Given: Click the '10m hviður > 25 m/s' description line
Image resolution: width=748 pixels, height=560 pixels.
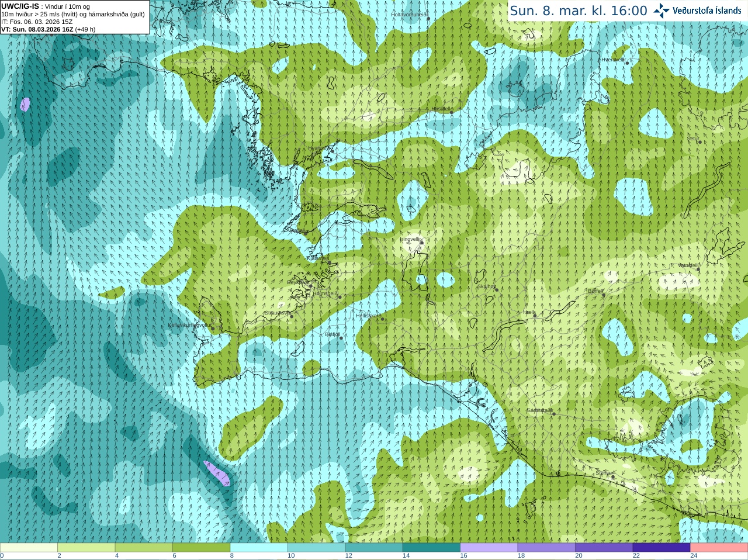Looking at the screenshot, I should tap(73, 14).
